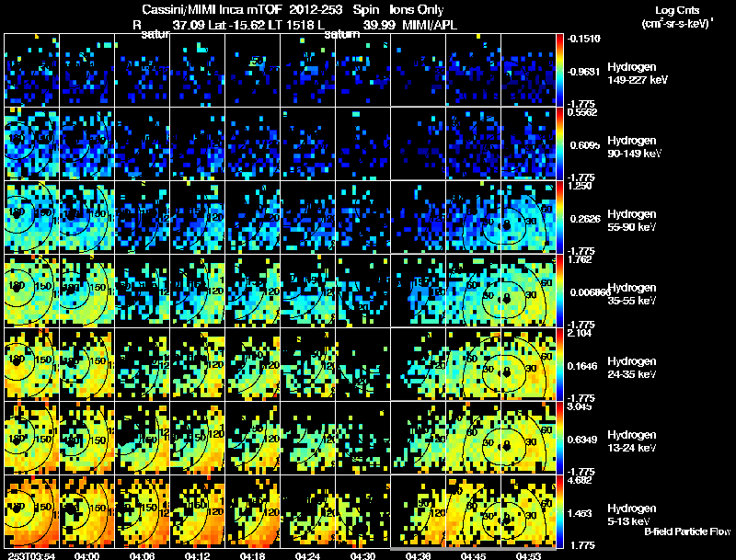Image resolution: width=736 pixels, height=560 pixels.
Task: Click the colorbar value '1.762'
Action: tap(580, 259)
